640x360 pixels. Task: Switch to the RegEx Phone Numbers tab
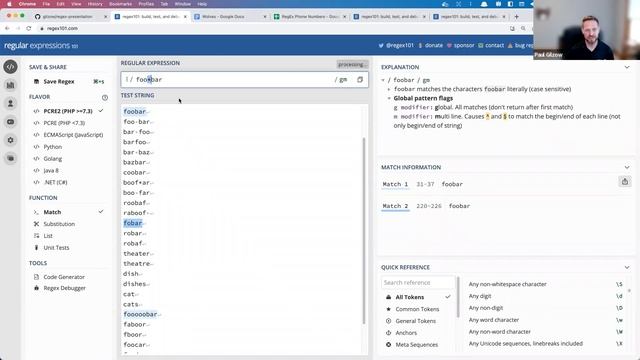310,17
